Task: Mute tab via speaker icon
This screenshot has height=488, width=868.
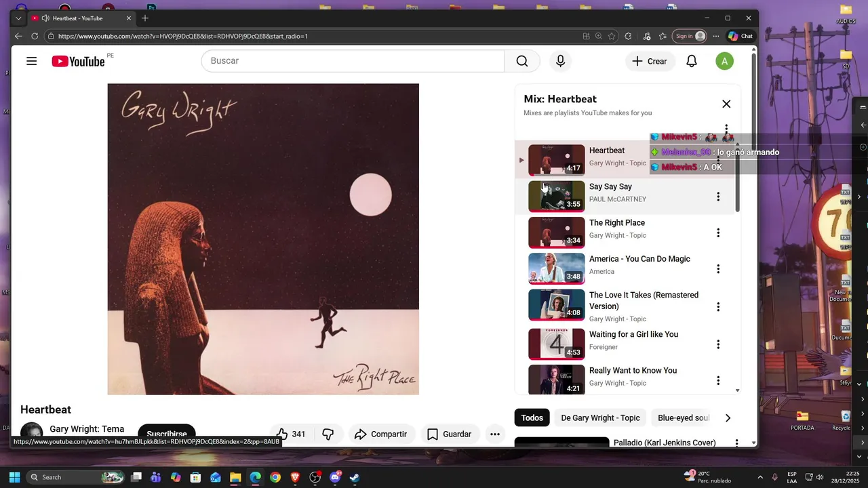Action: point(45,18)
